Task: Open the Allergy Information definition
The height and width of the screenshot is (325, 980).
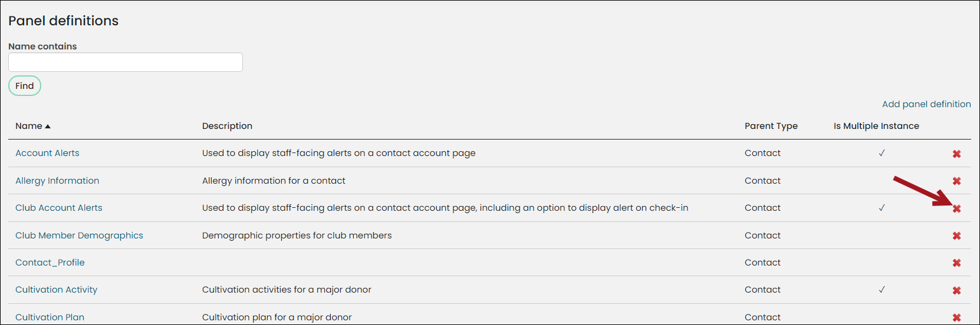Action: point(57,181)
